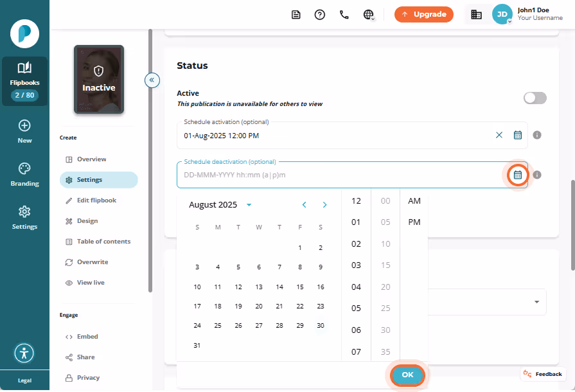Screen dimensions: 575x392
Task: Collapse the sidebar with double-chevron button
Action: (152, 80)
